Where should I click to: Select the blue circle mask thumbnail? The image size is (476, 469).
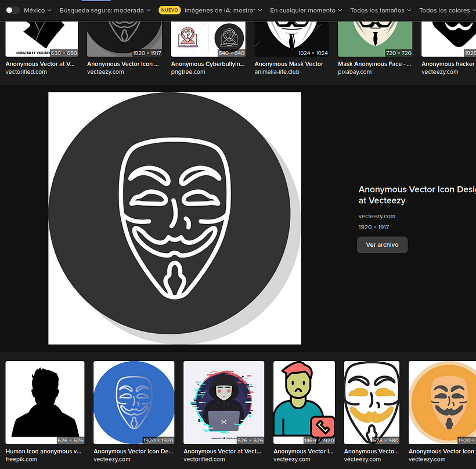(x=134, y=402)
